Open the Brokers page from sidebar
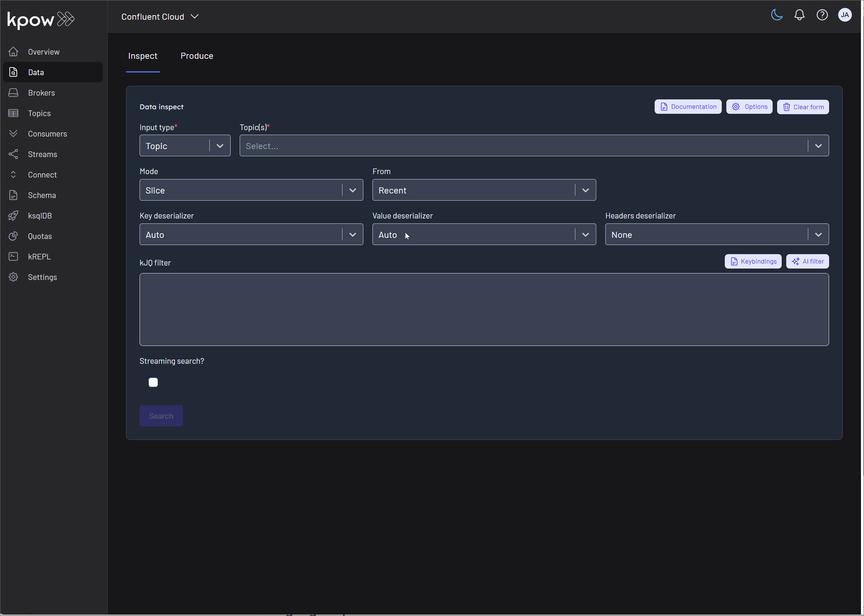The width and height of the screenshot is (864, 616). pos(41,93)
